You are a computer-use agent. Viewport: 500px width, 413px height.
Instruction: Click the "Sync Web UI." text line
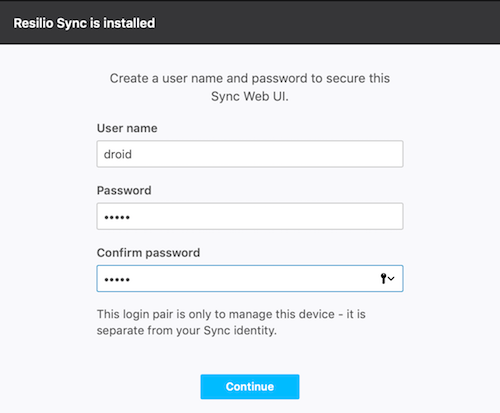250,96
